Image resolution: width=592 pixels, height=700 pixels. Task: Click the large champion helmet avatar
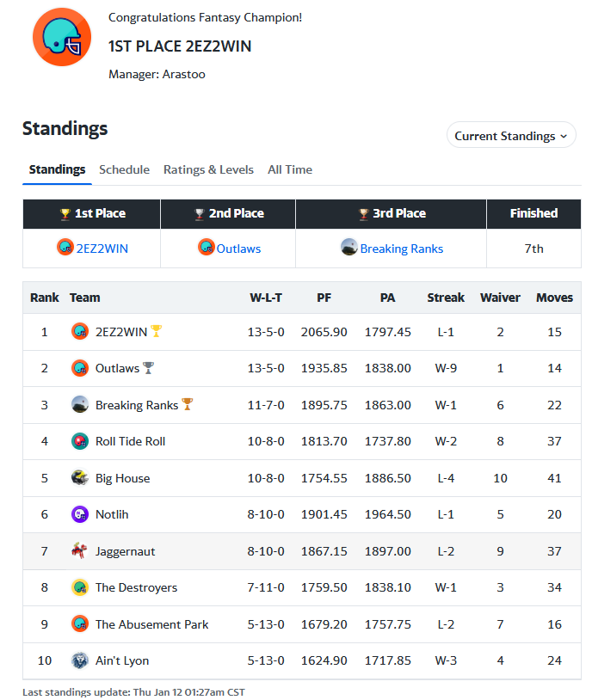point(62,37)
